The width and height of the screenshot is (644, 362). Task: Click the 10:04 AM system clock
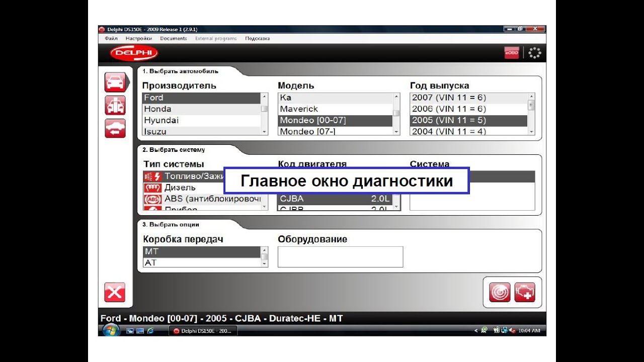click(529, 331)
